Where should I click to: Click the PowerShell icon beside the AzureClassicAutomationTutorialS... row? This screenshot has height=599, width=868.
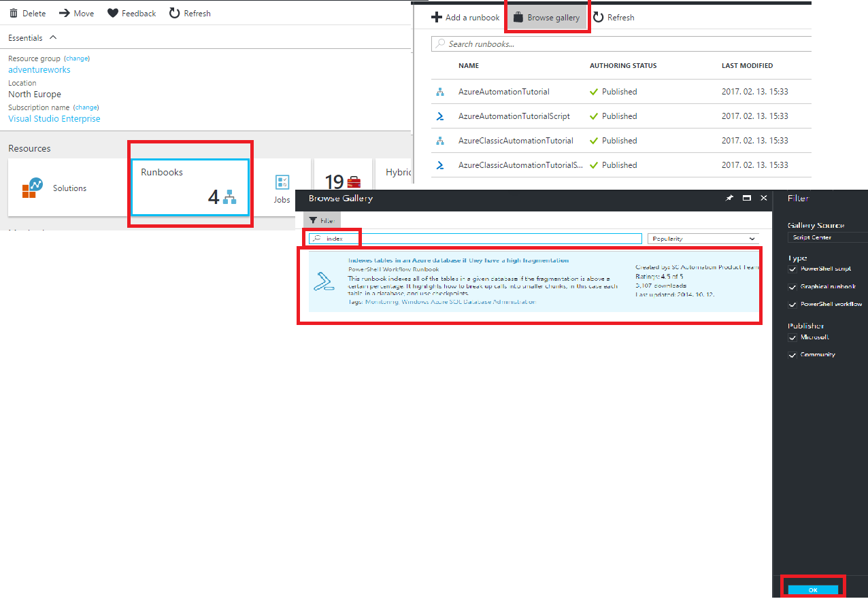click(440, 165)
